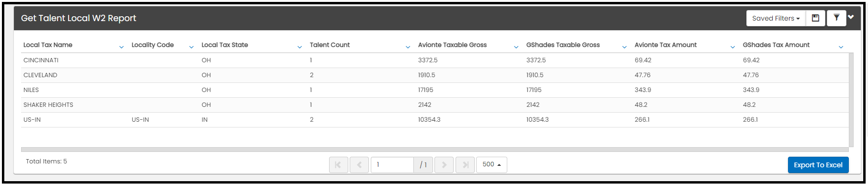Open the Locality Code column menu arrow
Image resolution: width=868 pixels, height=185 pixels.
point(191,47)
